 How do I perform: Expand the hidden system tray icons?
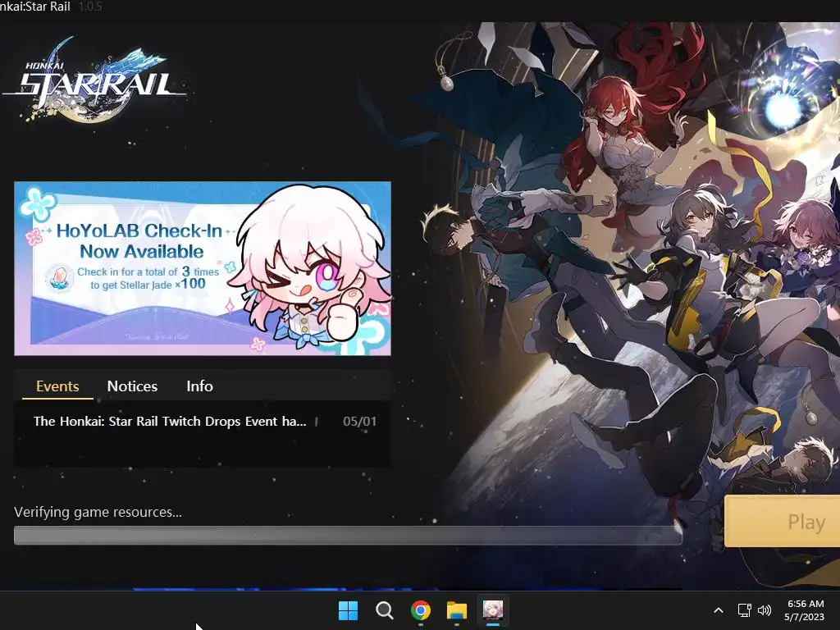point(719,610)
